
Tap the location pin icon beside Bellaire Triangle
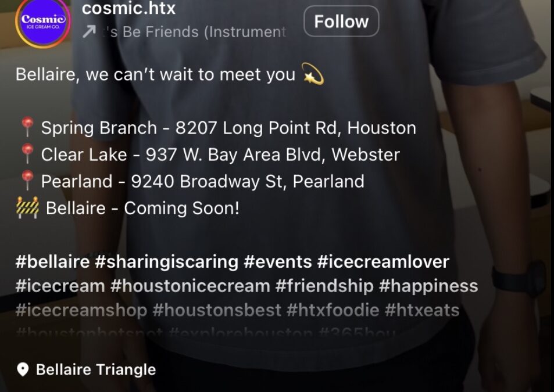[x=23, y=370]
